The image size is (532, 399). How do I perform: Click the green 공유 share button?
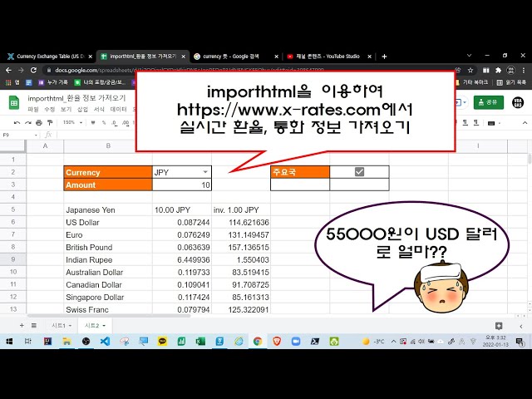[x=489, y=102]
